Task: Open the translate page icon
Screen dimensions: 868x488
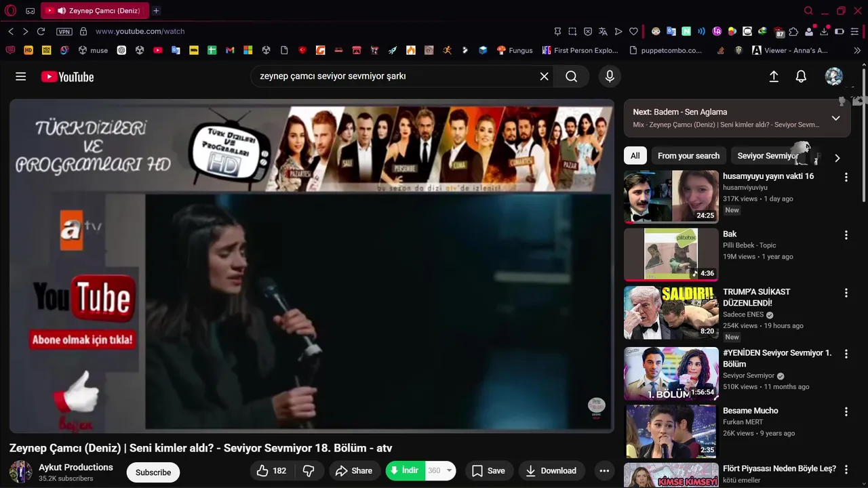Action: coord(603,31)
